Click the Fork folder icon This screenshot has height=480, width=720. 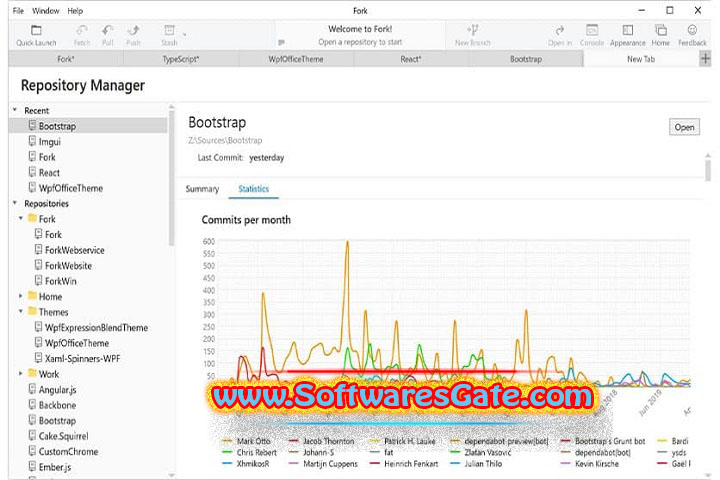click(32, 218)
